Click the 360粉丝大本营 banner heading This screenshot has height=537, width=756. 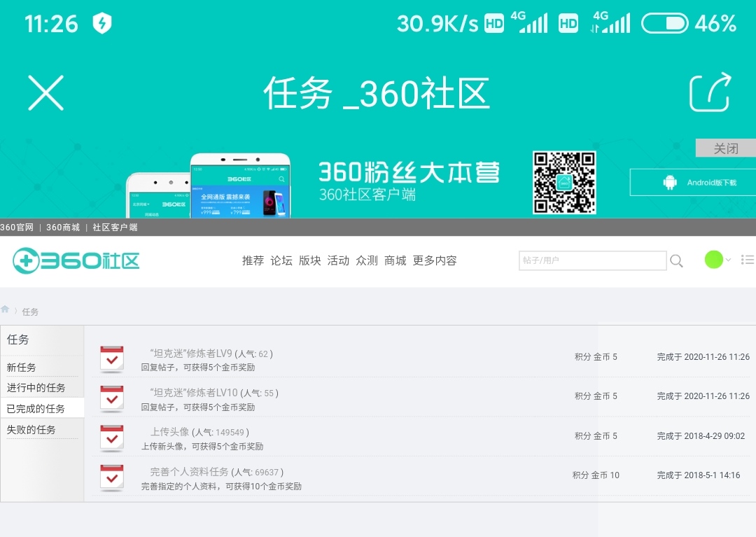click(x=409, y=172)
